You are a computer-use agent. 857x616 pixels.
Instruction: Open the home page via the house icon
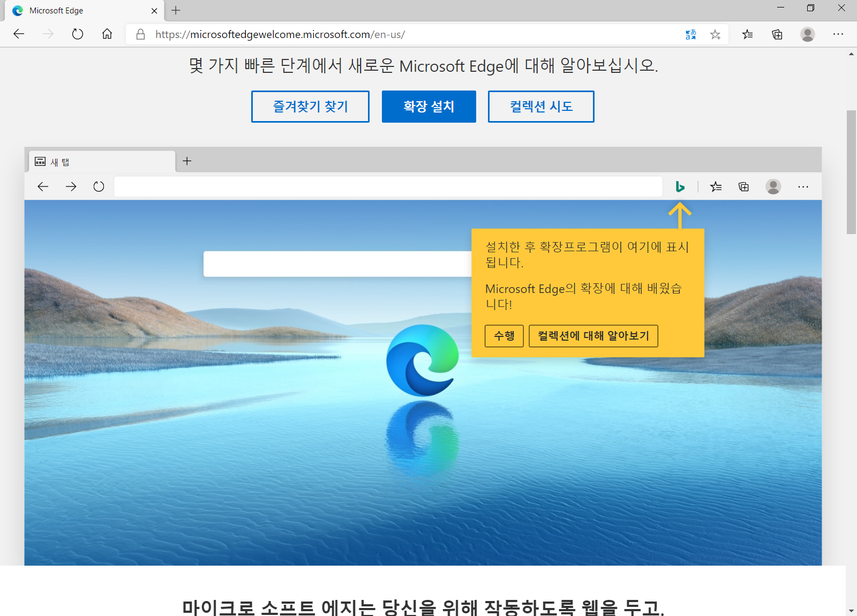(107, 34)
